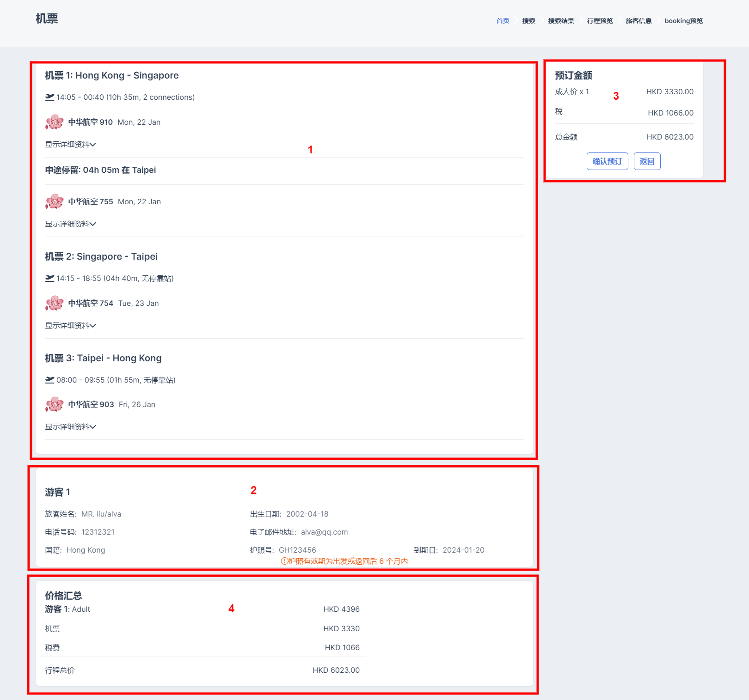749x700 pixels.
Task: Click plane icon beside 08:00 departure time
Action: [x=49, y=380]
